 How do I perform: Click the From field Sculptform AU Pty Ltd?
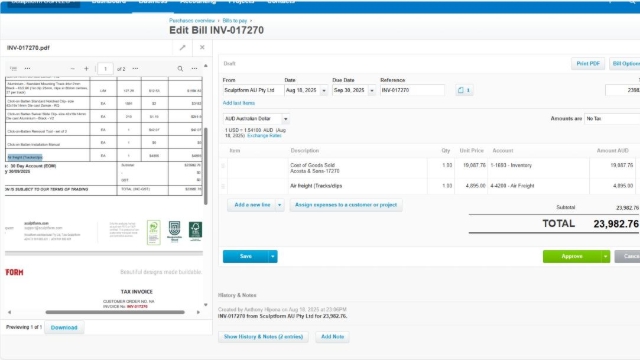(253, 90)
